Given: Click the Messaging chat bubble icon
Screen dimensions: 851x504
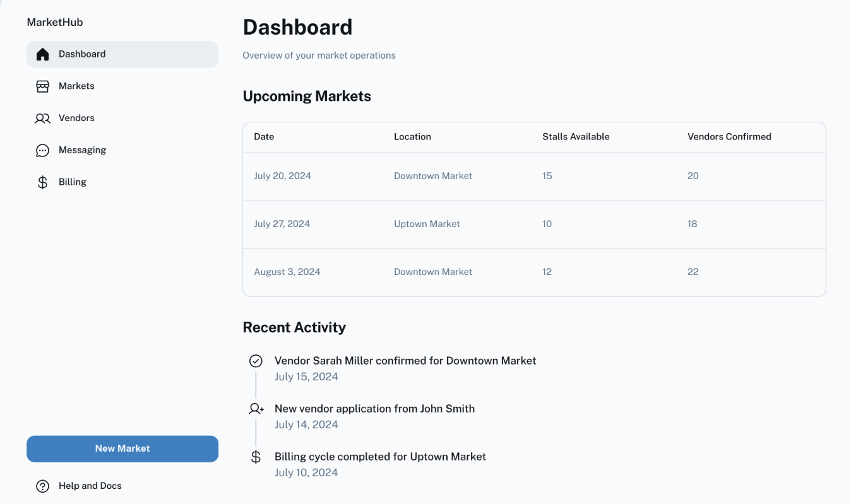Looking at the screenshot, I should (42, 151).
